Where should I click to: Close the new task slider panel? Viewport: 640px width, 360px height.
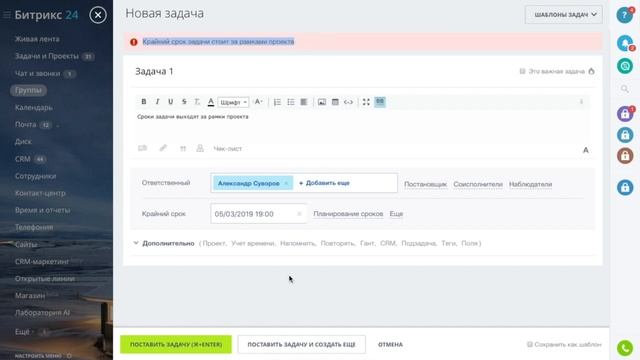click(98, 15)
